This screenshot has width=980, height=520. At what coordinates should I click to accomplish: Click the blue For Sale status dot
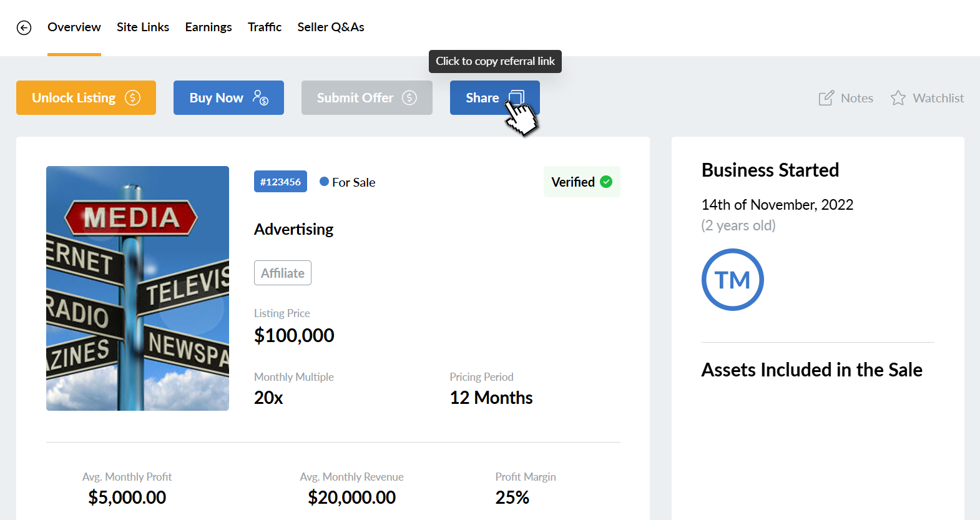[324, 182]
